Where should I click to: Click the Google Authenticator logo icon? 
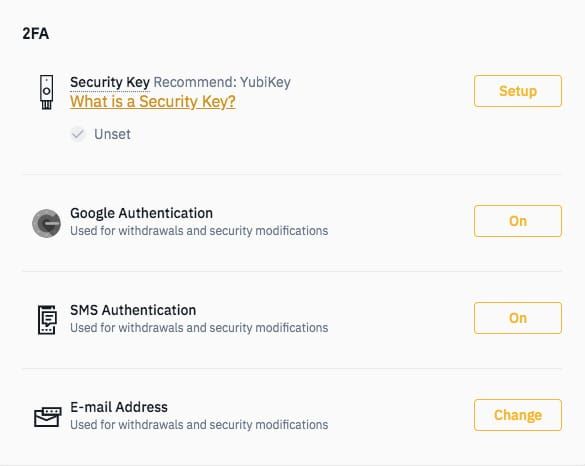tap(47, 223)
